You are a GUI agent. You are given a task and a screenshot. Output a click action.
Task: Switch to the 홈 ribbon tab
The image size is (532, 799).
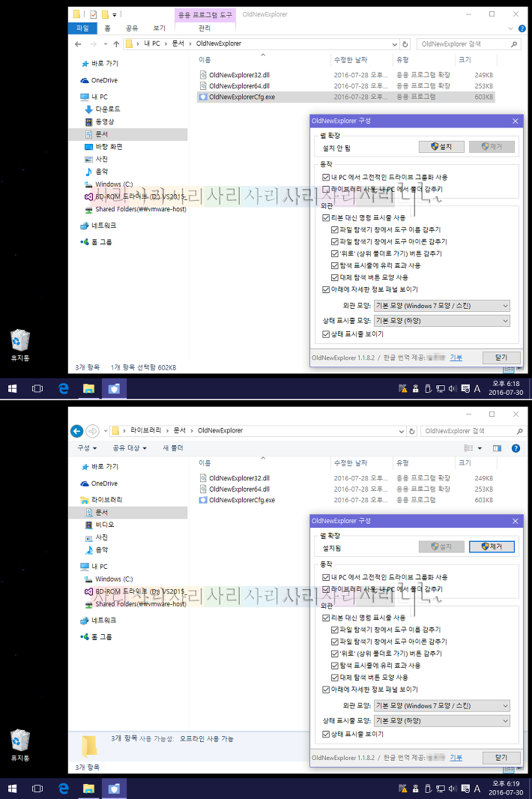point(107,28)
